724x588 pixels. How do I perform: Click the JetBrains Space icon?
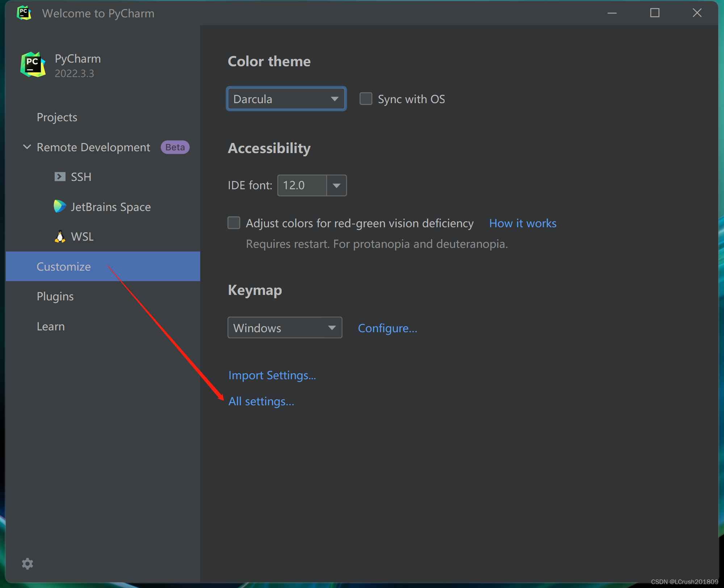pos(60,206)
